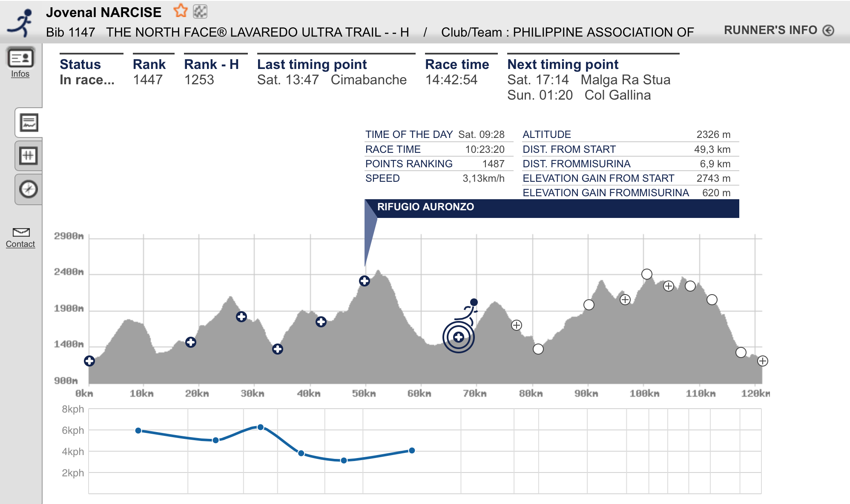The image size is (850, 504).
Task: Click the orange favorite star icon
Action: point(181,11)
